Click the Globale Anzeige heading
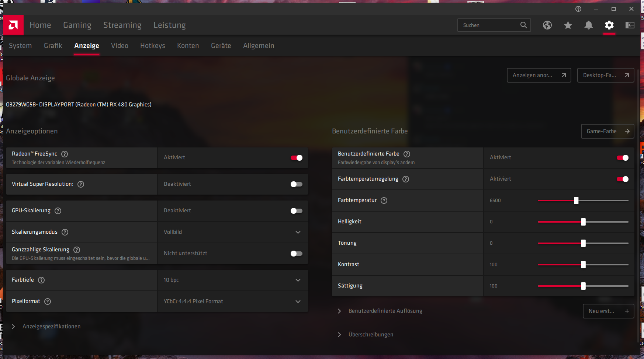Image resolution: width=644 pixels, height=359 pixels. [x=30, y=78]
